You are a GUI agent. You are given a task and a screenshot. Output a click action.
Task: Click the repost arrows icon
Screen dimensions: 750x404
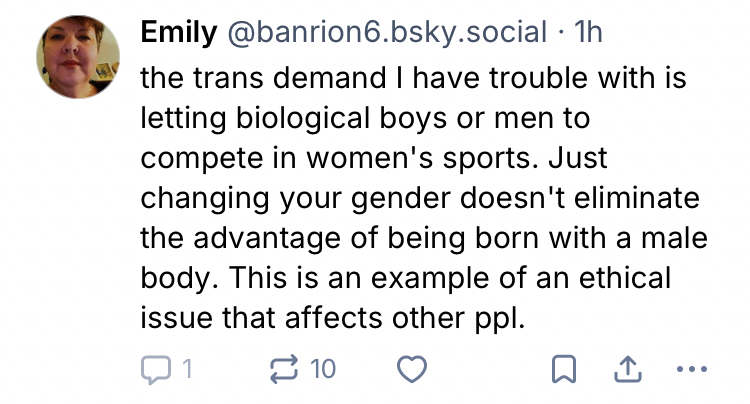[x=286, y=369]
